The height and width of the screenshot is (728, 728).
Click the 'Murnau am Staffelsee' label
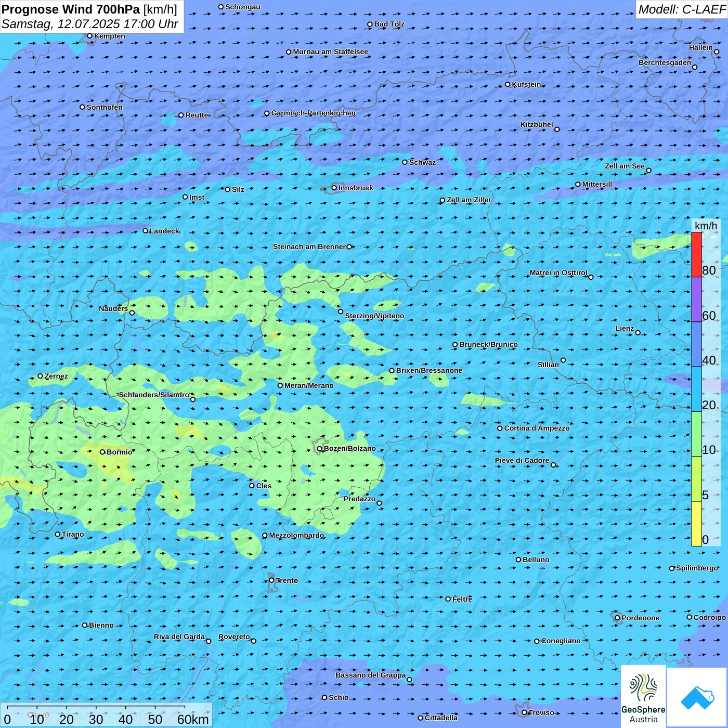[330, 51]
